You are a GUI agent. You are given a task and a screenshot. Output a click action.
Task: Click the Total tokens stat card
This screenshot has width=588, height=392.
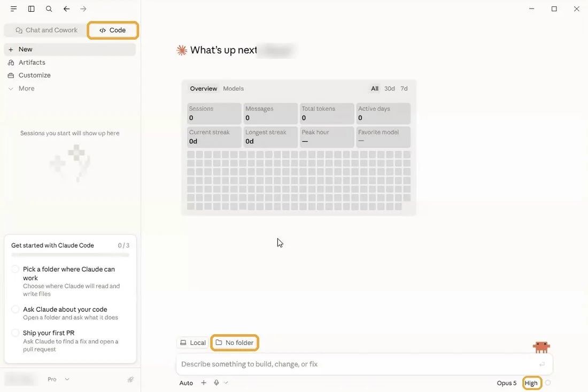(x=327, y=113)
